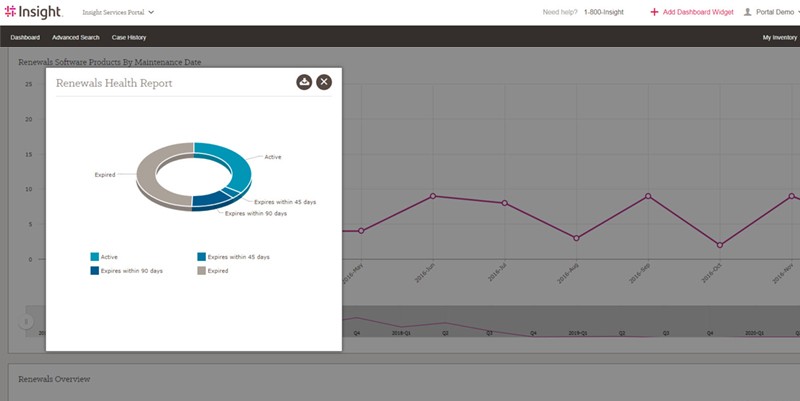The image size is (800, 401).
Task: Click the 1-800-Insight help number
Action: click(604, 12)
